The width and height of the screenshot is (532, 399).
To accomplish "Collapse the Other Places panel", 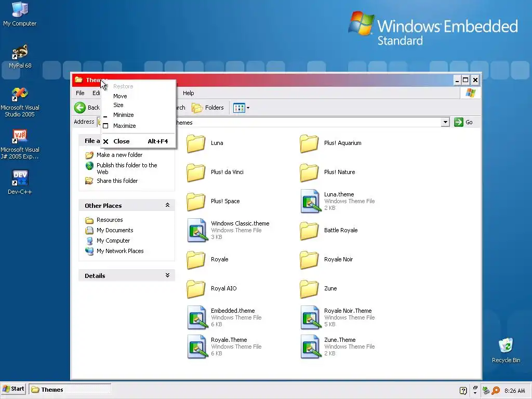I will [167, 205].
